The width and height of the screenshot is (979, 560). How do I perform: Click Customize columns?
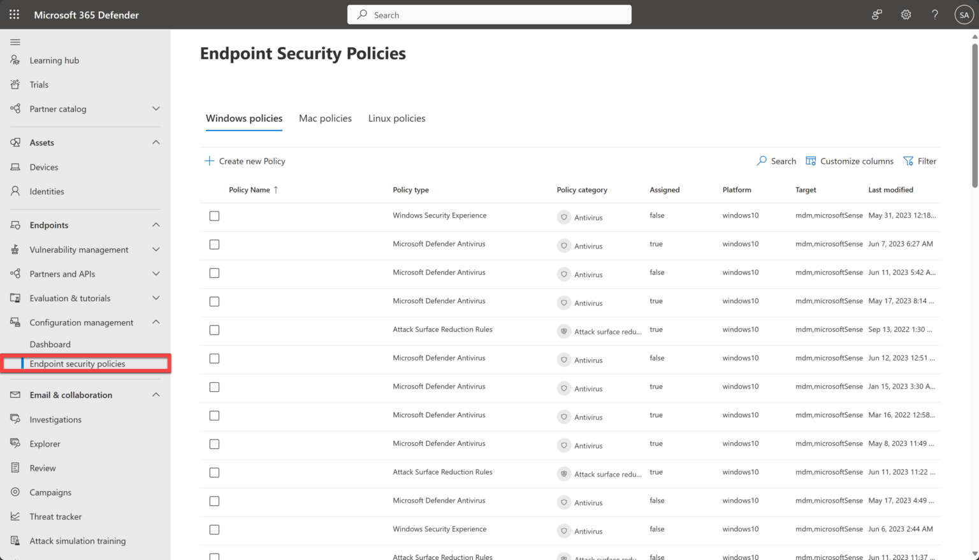[x=850, y=161]
